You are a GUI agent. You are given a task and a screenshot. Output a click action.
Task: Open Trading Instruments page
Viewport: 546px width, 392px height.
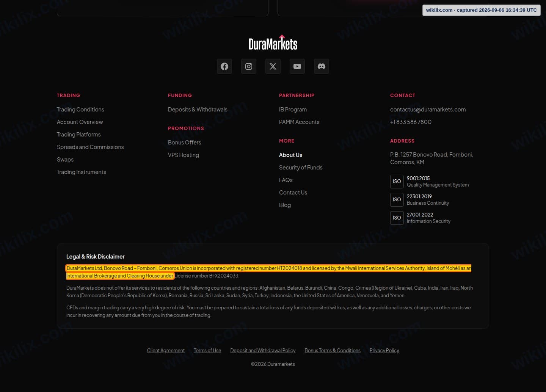(82, 172)
